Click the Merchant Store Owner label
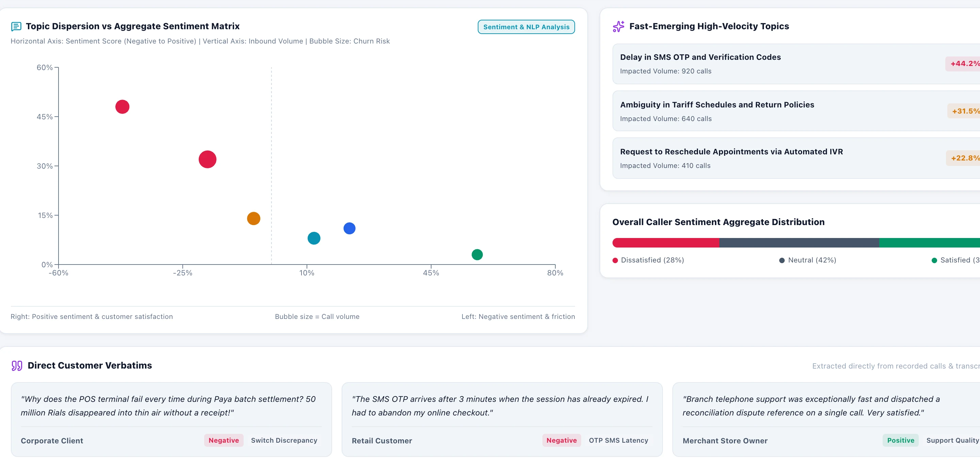This screenshot has width=980, height=459. click(x=725, y=441)
